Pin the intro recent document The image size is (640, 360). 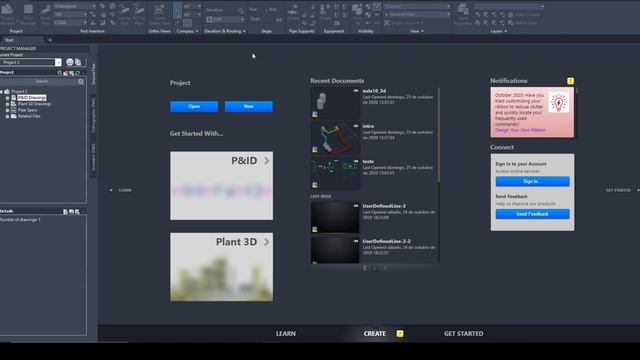(x=356, y=126)
